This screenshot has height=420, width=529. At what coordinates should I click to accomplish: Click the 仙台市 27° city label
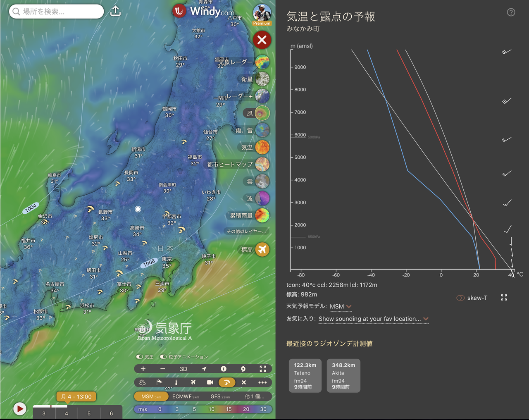(x=210, y=135)
